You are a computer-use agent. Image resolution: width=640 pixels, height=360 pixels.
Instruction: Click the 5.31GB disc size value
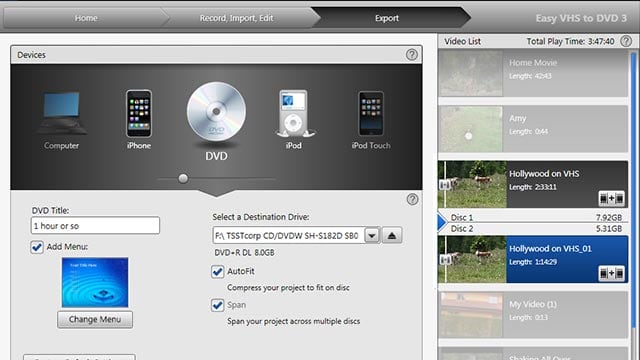point(609,229)
